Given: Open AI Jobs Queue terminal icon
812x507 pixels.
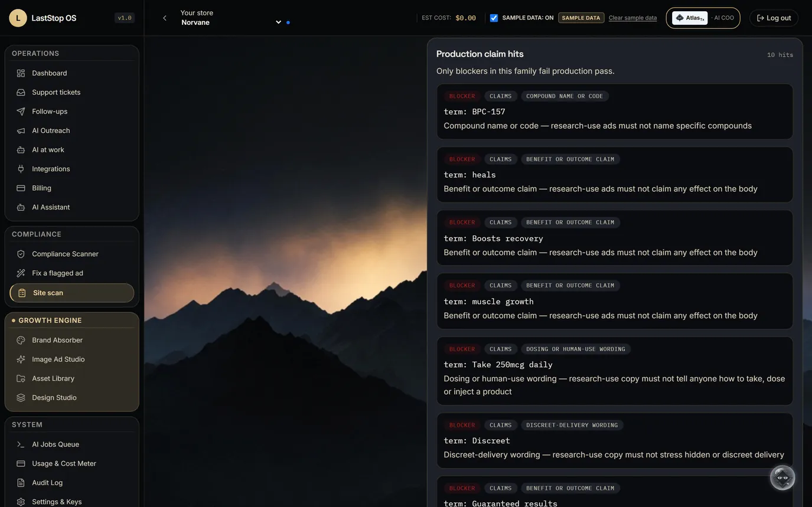Looking at the screenshot, I should [x=21, y=444].
